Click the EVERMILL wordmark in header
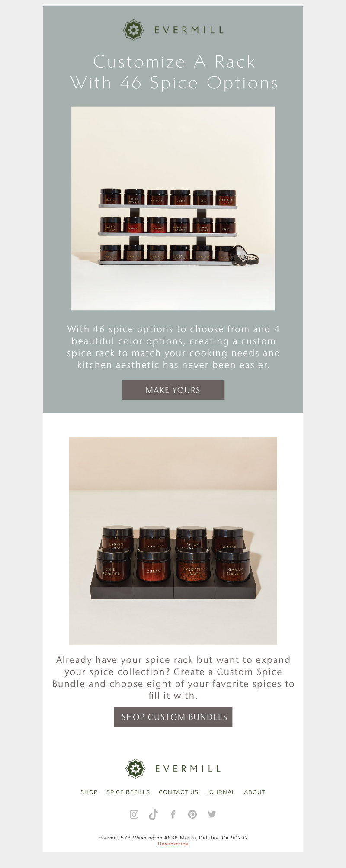Image resolution: width=346 pixels, height=868 pixels. pos(189,30)
